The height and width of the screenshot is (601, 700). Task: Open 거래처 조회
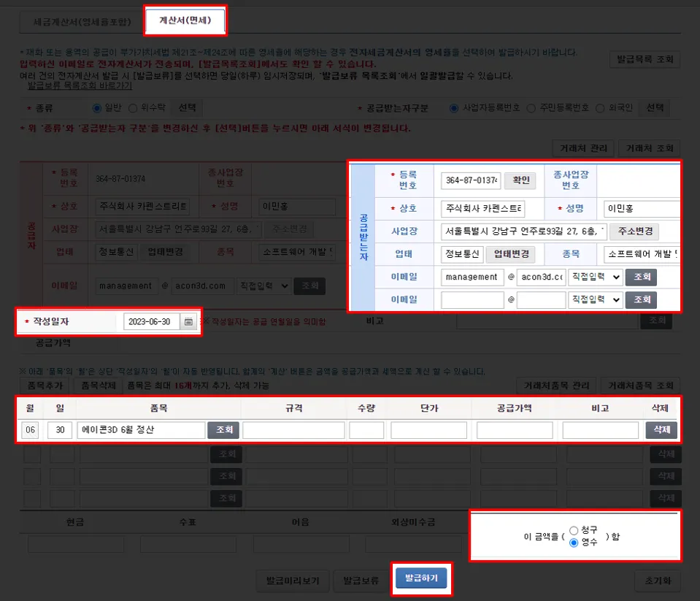tap(649, 148)
